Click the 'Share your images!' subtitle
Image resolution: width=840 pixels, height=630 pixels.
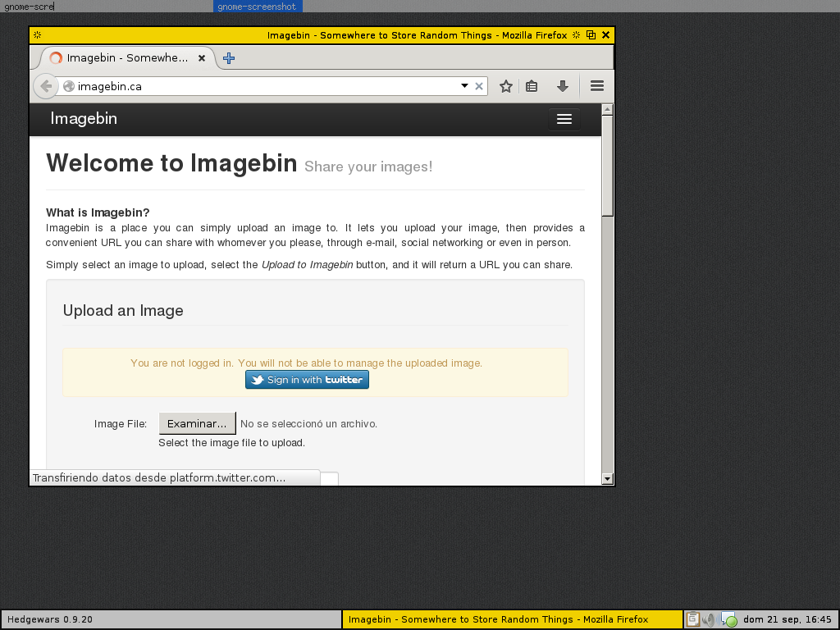pyautogui.click(x=368, y=167)
